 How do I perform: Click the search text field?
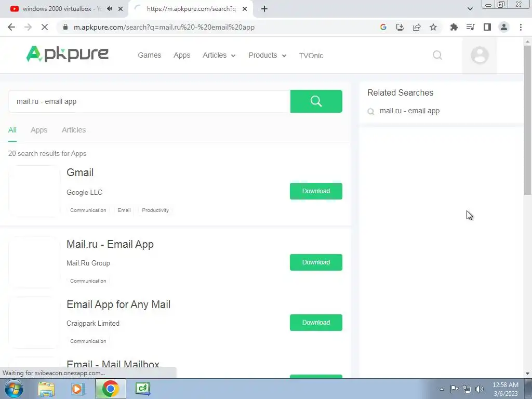(x=149, y=101)
